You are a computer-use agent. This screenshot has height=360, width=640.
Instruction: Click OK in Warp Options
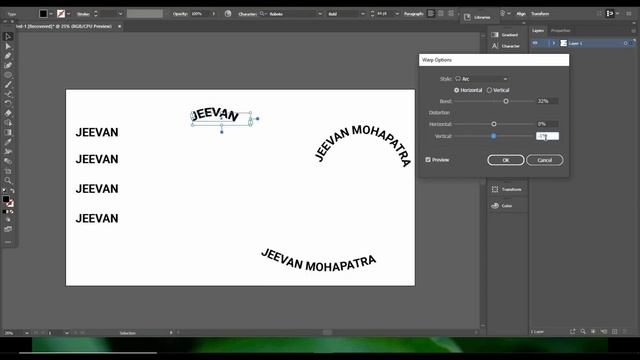click(x=506, y=160)
